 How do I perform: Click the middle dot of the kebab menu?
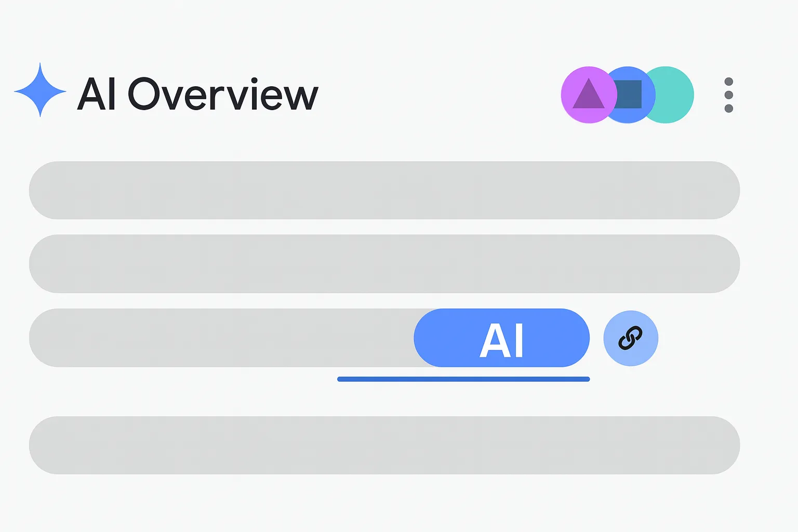728,95
